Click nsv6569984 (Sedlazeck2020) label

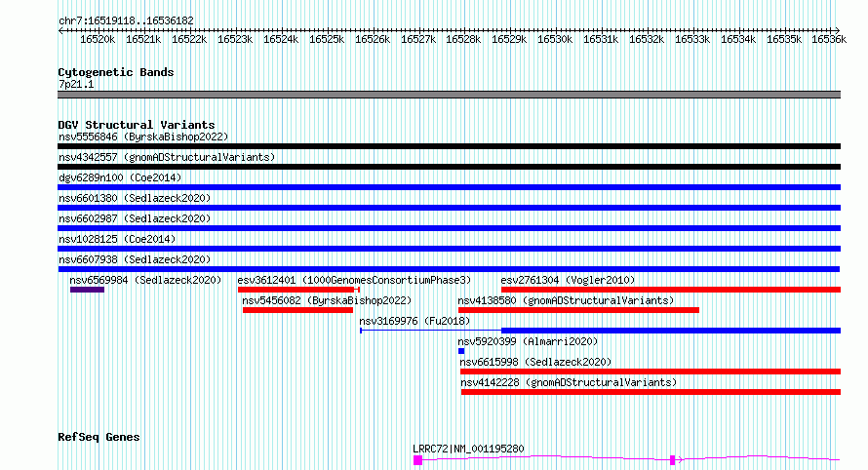click(x=145, y=280)
